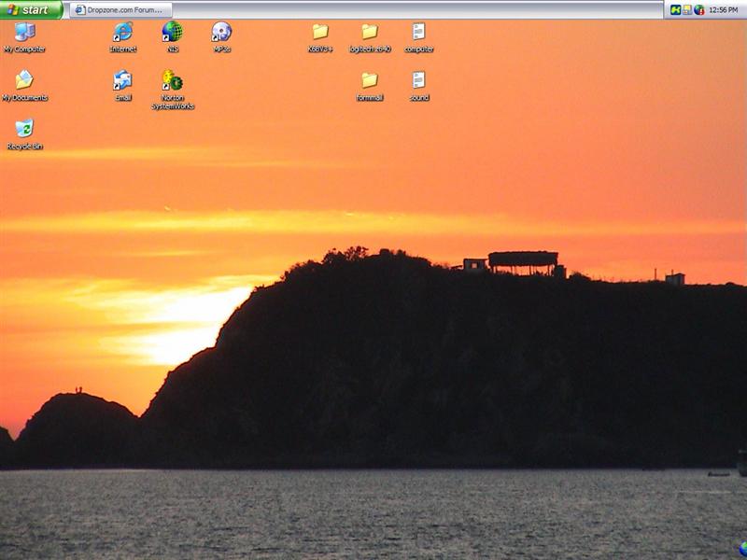Click the globe alert tray icon
Screen dimensions: 747x560
(699, 9)
